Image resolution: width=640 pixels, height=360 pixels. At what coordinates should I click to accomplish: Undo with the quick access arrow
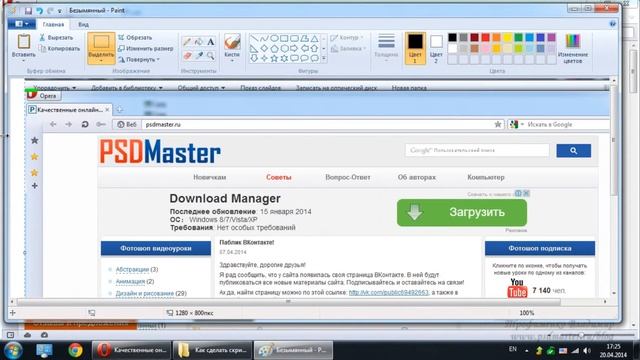40,11
